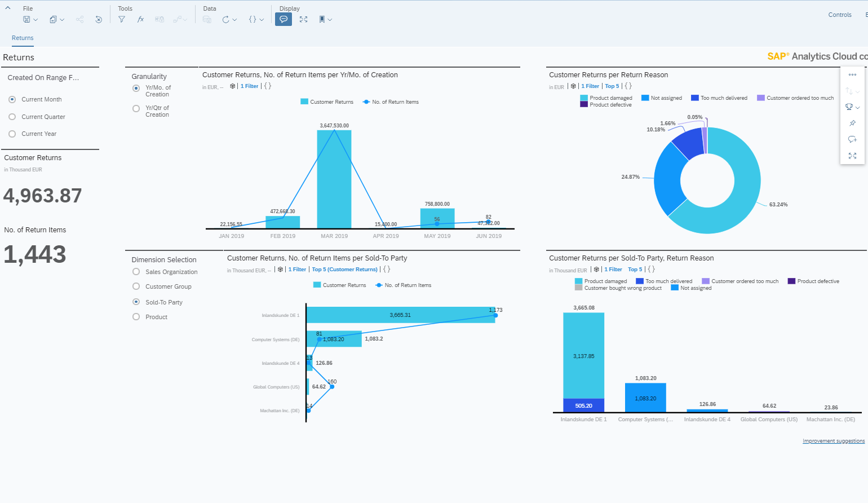The image size is (868, 503).
Task: Select the Current Year radio button
Action: tap(12, 134)
